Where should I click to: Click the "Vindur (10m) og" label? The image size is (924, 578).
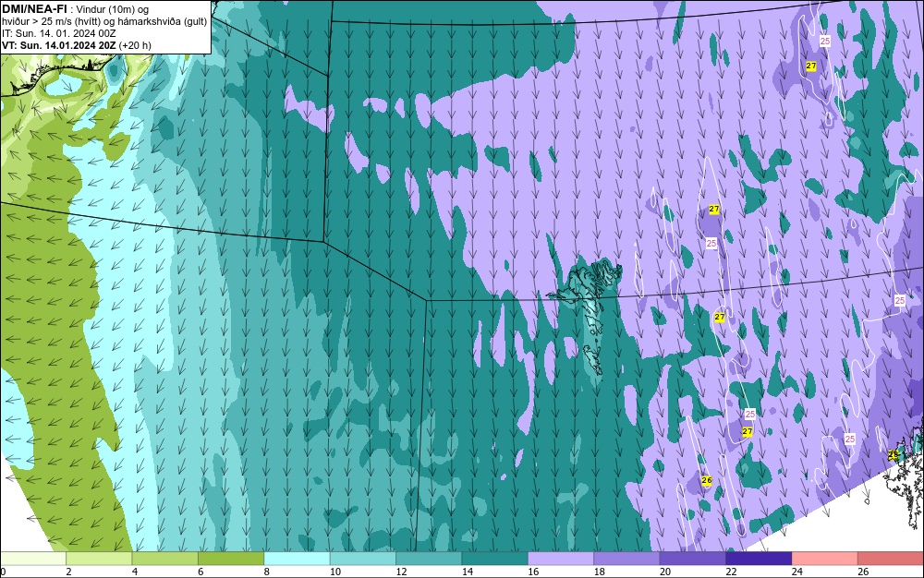tap(113, 9)
